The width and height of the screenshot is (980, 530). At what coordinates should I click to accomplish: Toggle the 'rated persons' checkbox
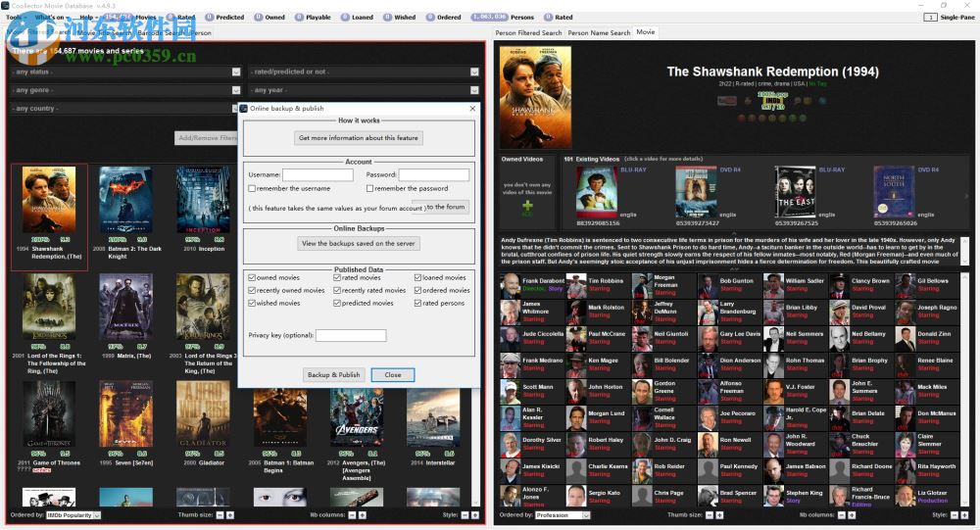click(x=417, y=303)
